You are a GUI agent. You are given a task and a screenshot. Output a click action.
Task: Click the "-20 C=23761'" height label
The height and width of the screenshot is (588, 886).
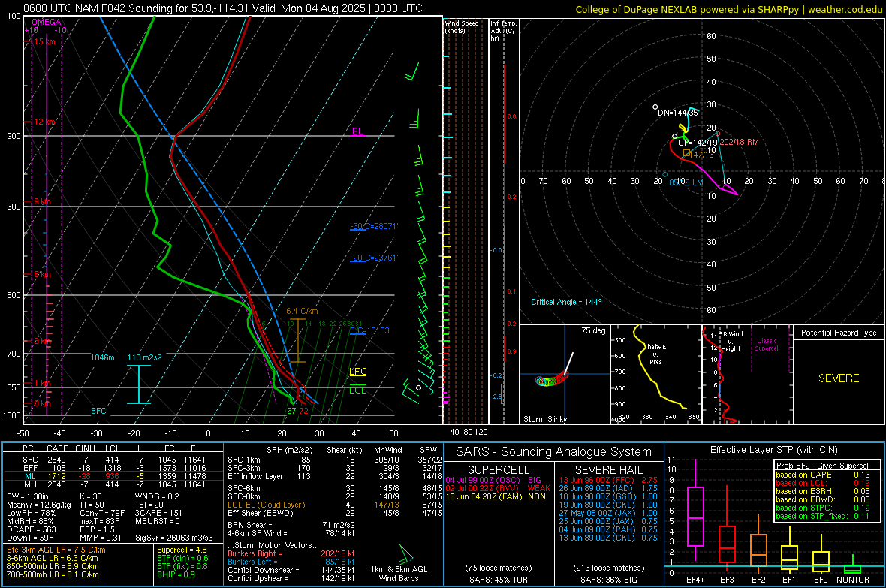374,258
